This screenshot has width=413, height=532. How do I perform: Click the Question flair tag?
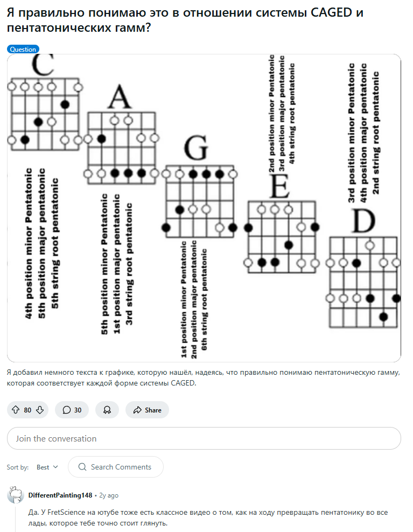[x=23, y=49]
